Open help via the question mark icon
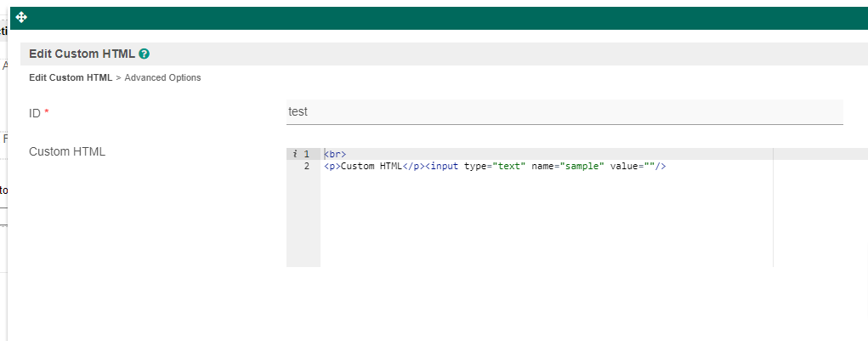The width and height of the screenshot is (868, 341). click(145, 54)
